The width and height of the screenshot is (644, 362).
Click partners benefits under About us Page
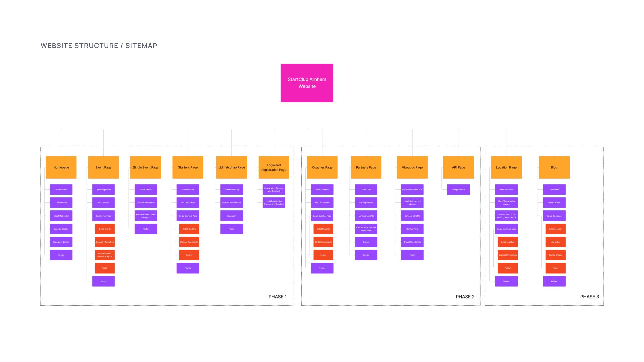pos(412,216)
